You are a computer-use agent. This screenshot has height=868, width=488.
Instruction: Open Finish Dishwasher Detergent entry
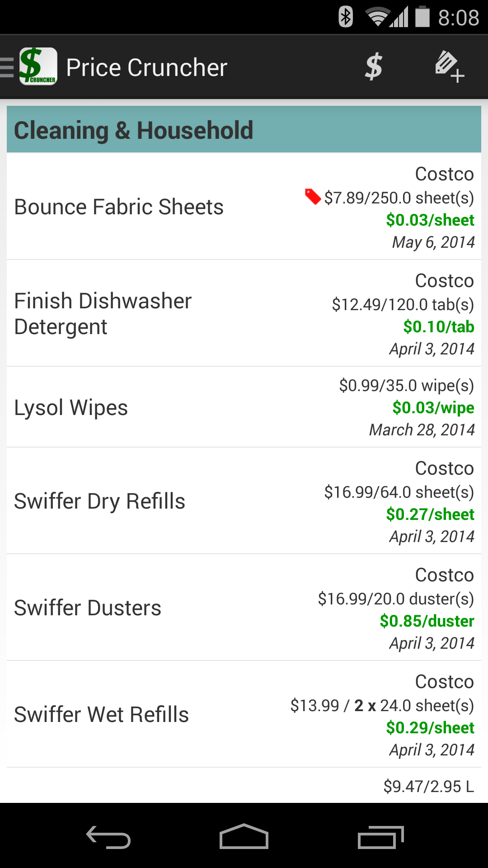pos(103,313)
